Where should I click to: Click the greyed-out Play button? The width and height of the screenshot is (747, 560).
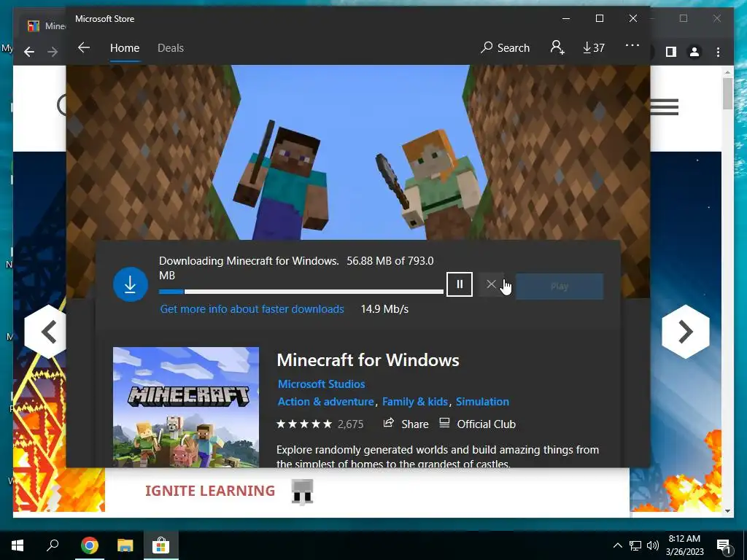coord(560,286)
